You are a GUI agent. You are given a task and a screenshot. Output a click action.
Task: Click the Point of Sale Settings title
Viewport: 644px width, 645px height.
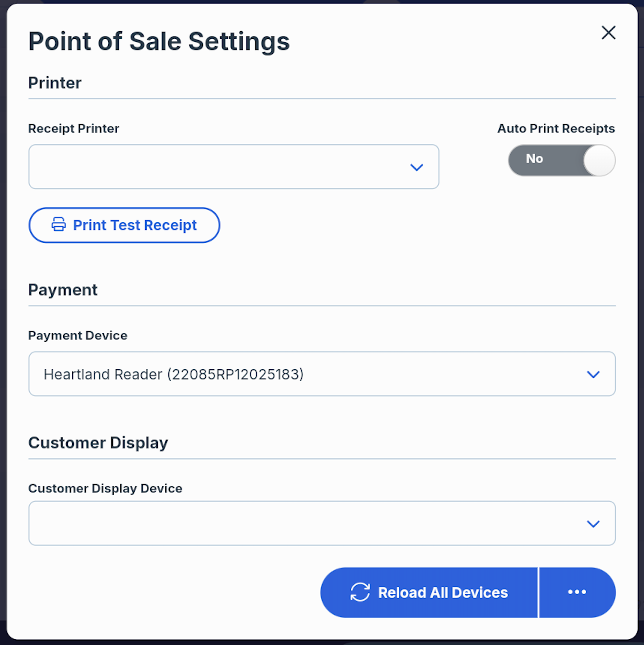click(x=159, y=41)
